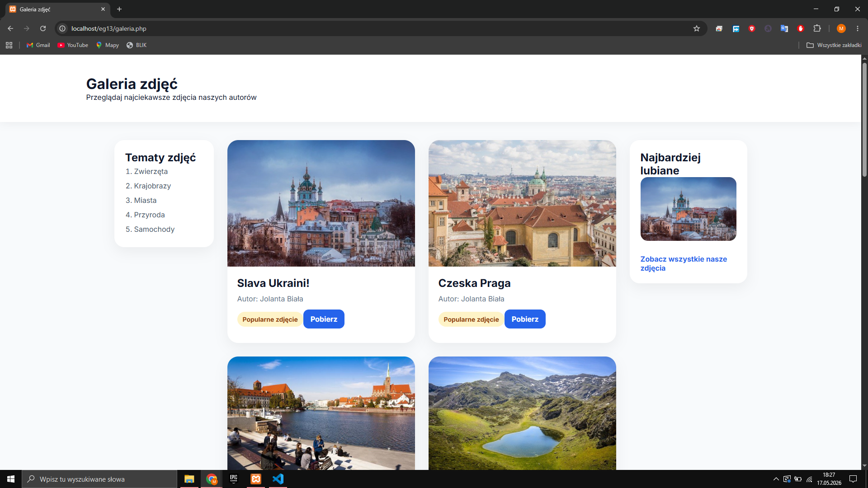Click the Przyroda topic

(x=149, y=215)
